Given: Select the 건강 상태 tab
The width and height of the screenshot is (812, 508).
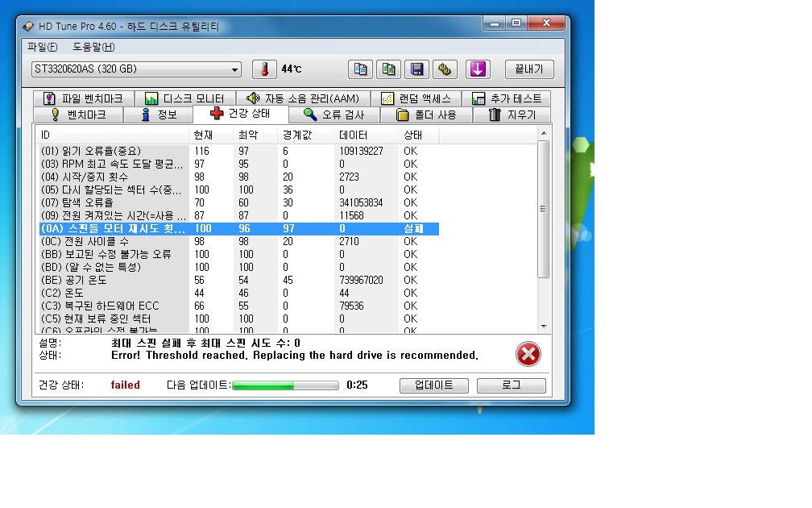Looking at the screenshot, I should (x=240, y=114).
